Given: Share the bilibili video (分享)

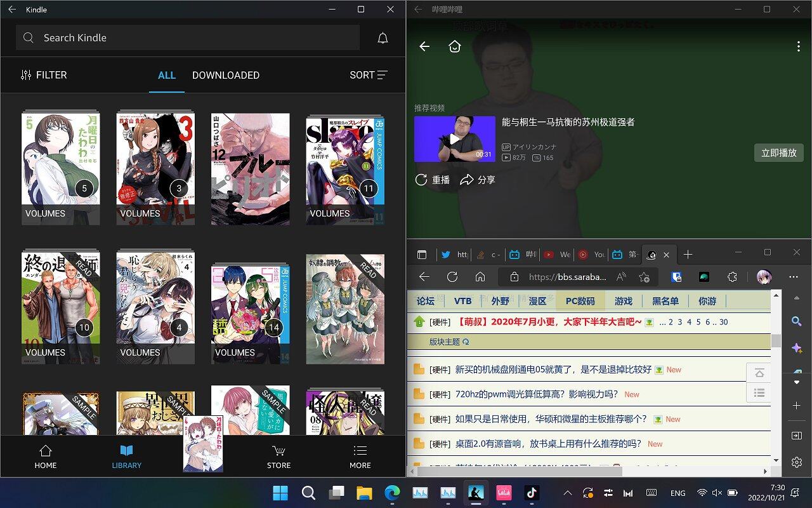Looking at the screenshot, I should (478, 180).
